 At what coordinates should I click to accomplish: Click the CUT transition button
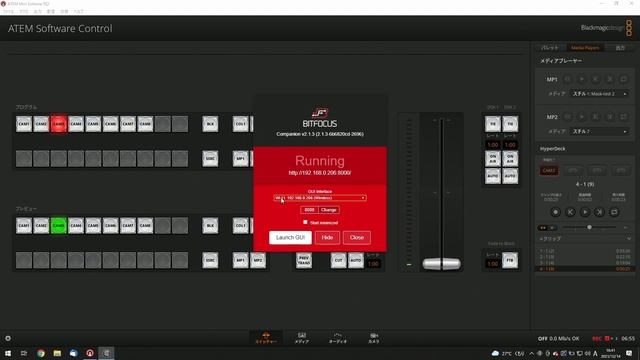click(338, 260)
